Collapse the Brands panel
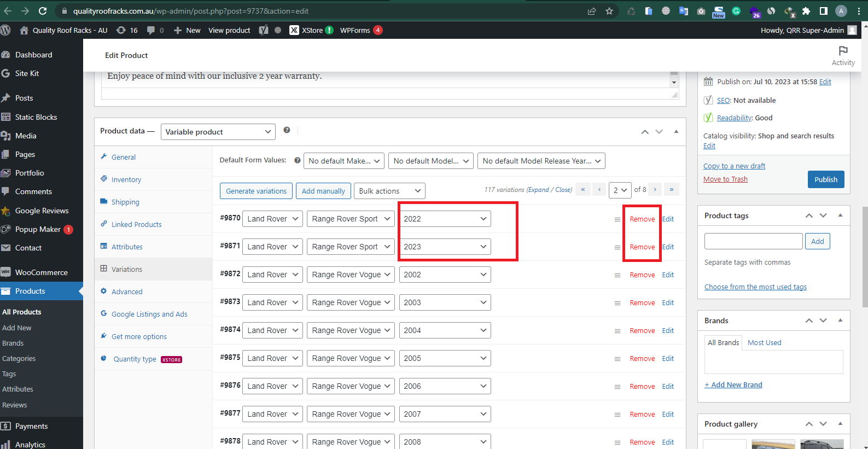Image resolution: width=868 pixels, height=449 pixels. click(x=840, y=320)
